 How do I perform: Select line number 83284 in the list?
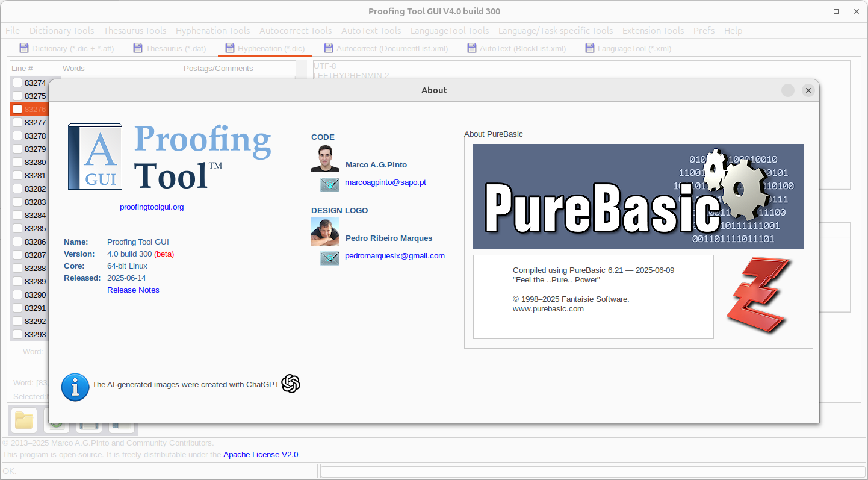point(35,215)
